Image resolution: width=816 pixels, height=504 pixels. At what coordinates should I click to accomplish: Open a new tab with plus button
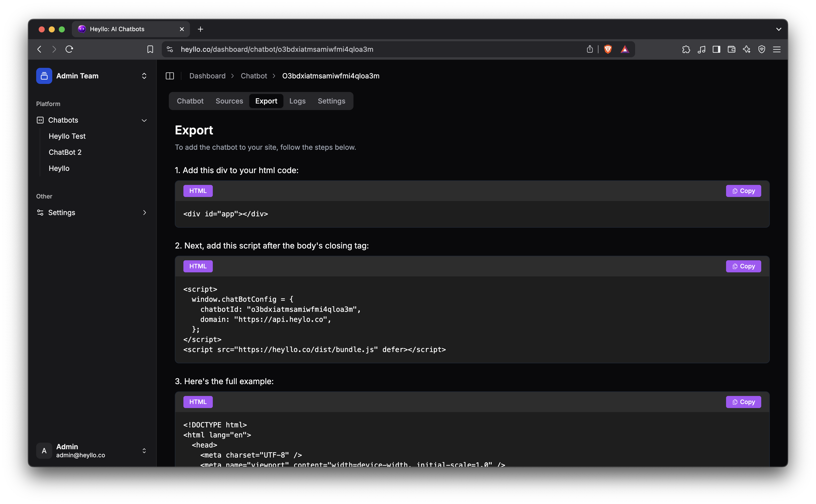[200, 29]
